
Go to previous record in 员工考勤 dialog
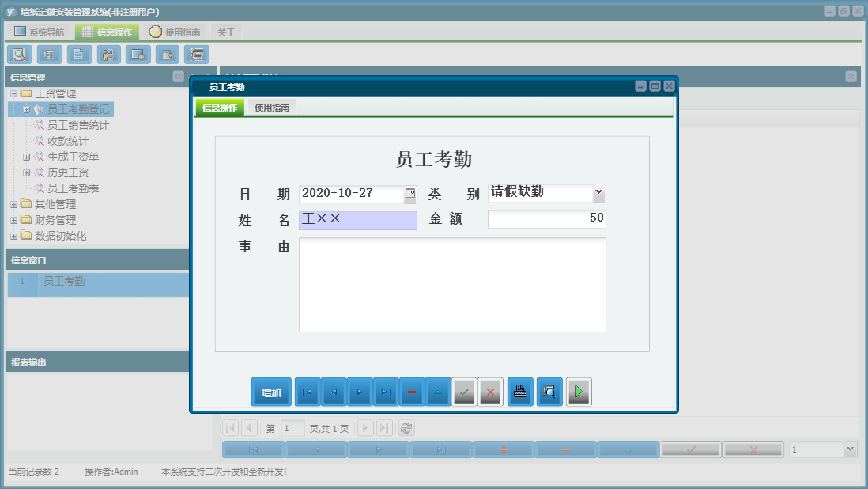pos(334,392)
